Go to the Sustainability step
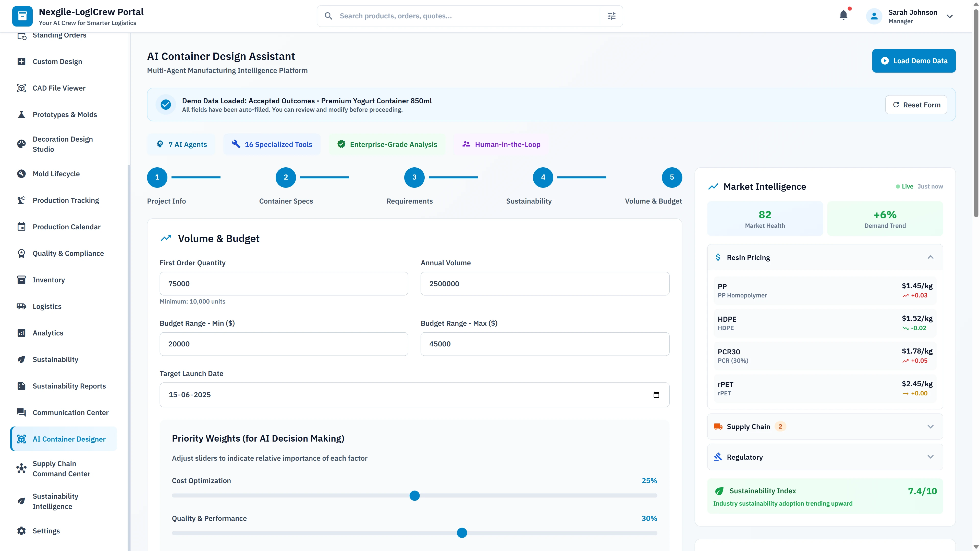 tap(543, 177)
